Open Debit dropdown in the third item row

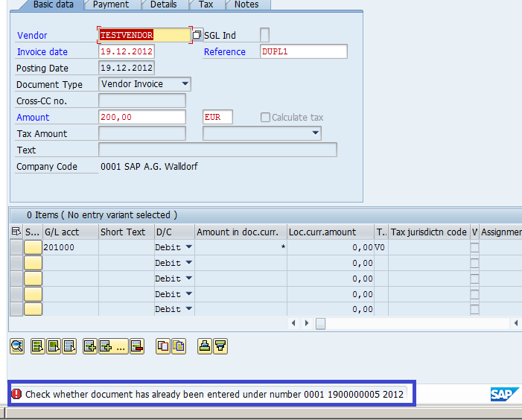(x=188, y=279)
